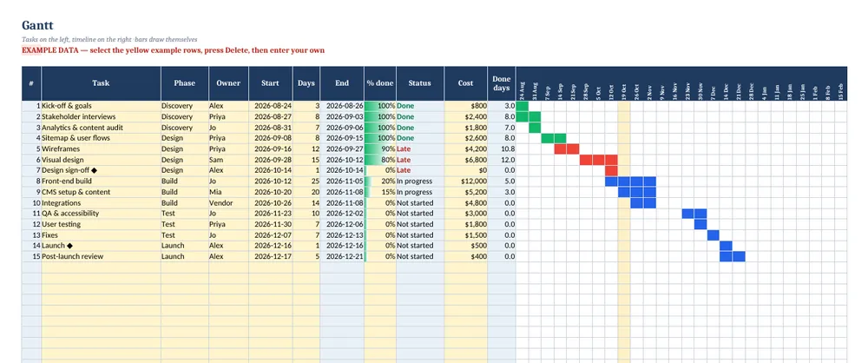Click the 12.0 done days cell
This screenshot has width=868, height=363.
tap(502, 160)
